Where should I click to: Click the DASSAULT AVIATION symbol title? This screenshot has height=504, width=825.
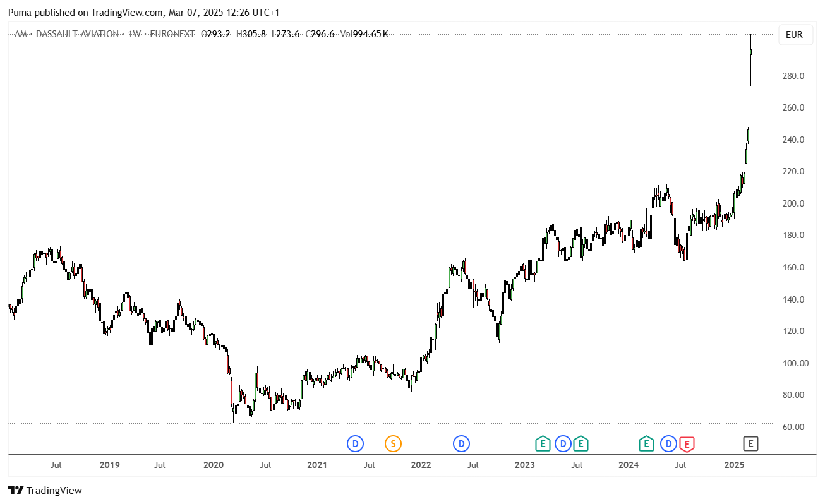point(77,34)
